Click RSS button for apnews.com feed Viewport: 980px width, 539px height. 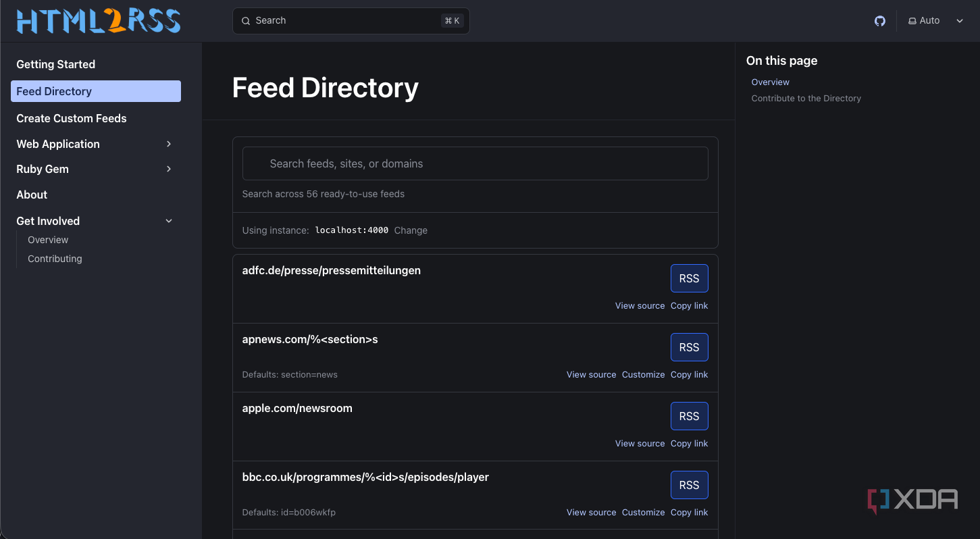(689, 347)
